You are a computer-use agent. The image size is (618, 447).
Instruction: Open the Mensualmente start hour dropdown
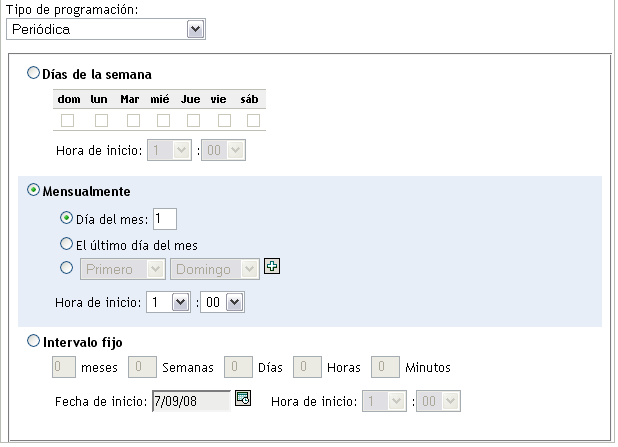(x=167, y=300)
